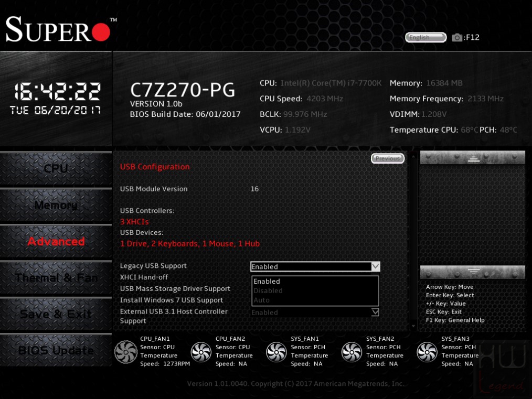Click the BCLK 99.976 MHz value
Image resolution: width=532 pixels, height=399 pixels.
coord(305,114)
